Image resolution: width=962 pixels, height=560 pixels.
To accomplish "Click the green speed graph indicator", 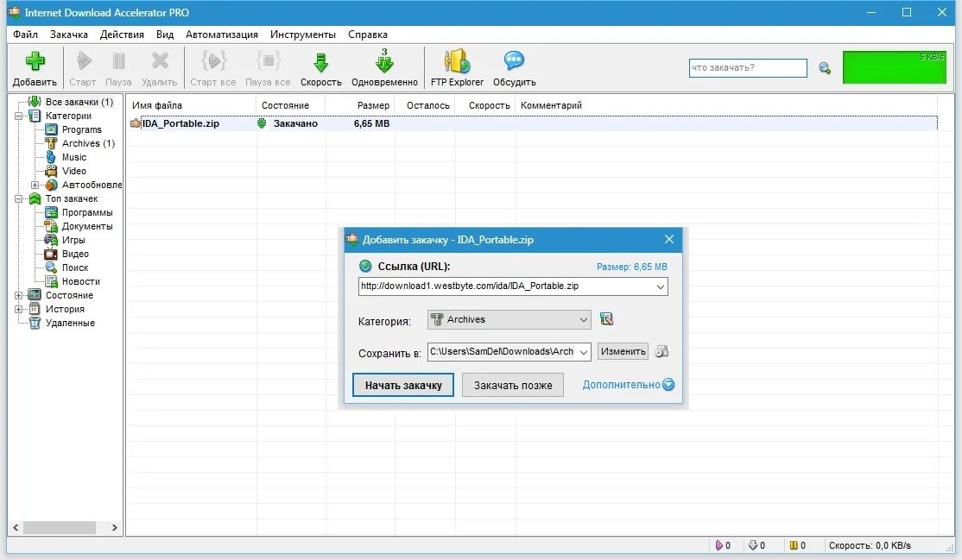I will [894, 66].
